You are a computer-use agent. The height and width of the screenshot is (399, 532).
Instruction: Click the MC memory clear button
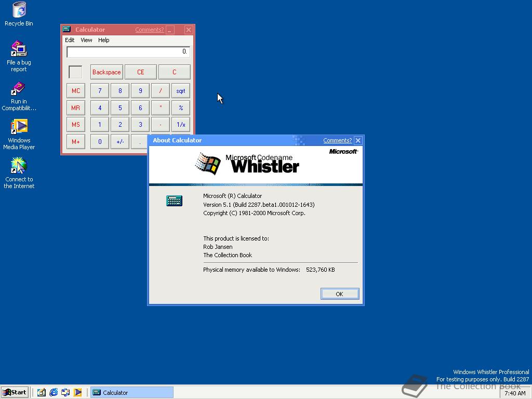pyautogui.click(x=76, y=91)
